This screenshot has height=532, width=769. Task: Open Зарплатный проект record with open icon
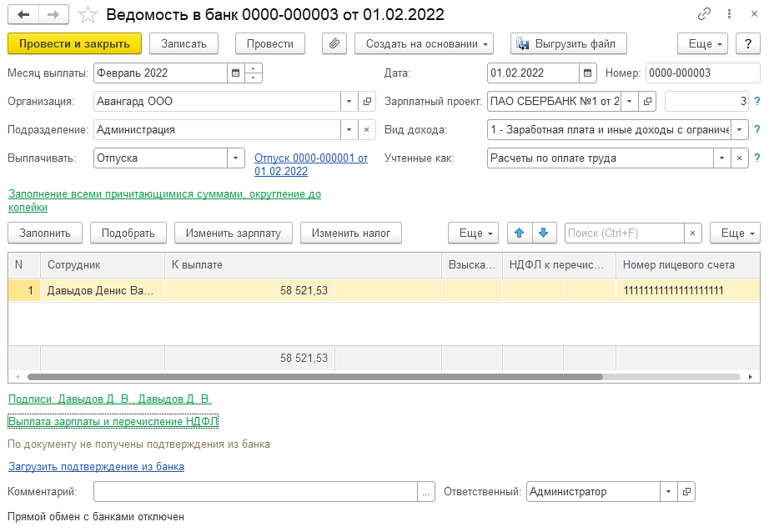click(x=647, y=102)
